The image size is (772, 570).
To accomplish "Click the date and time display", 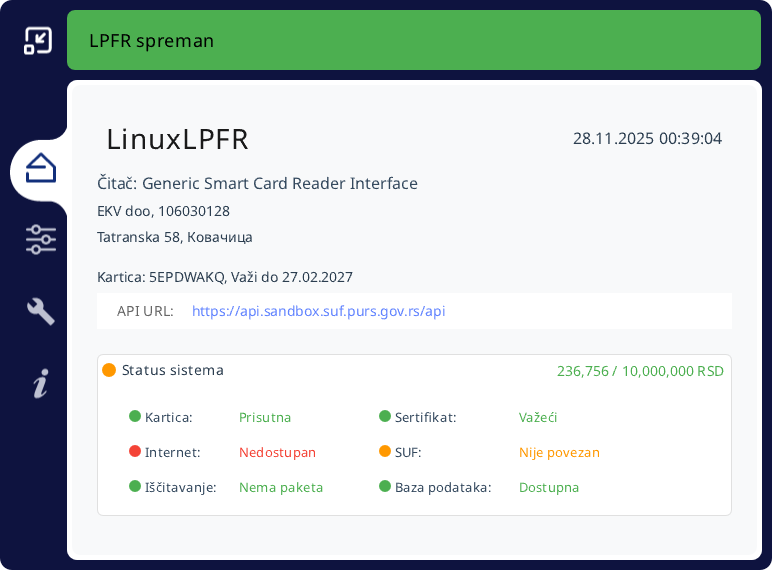I will point(647,138).
